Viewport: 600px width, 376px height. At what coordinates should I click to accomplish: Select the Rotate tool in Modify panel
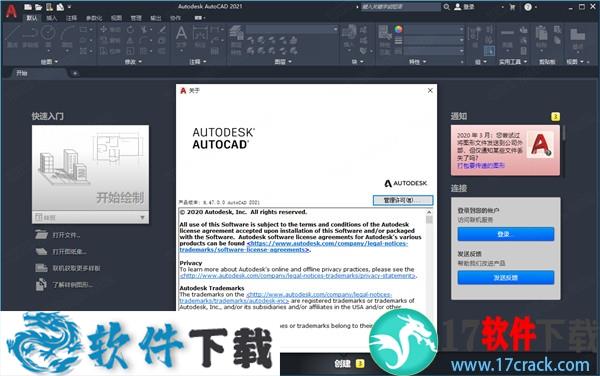pos(130,29)
